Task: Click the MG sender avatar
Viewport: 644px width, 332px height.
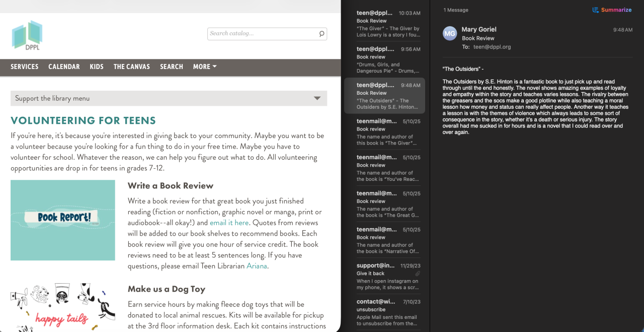Action: [450, 33]
